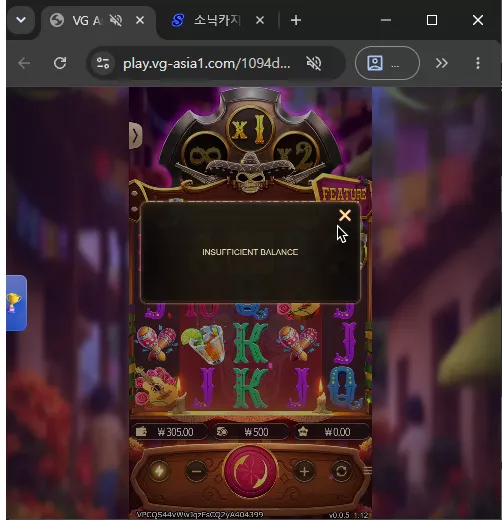Click the INSUFFICIENT BALANCE message text
Image resolution: width=502 pixels, height=520 pixels.
click(250, 252)
